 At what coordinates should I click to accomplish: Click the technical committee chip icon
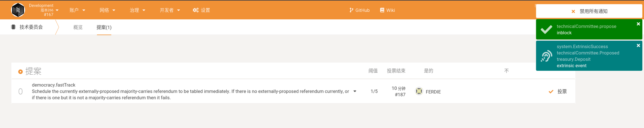point(13,27)
